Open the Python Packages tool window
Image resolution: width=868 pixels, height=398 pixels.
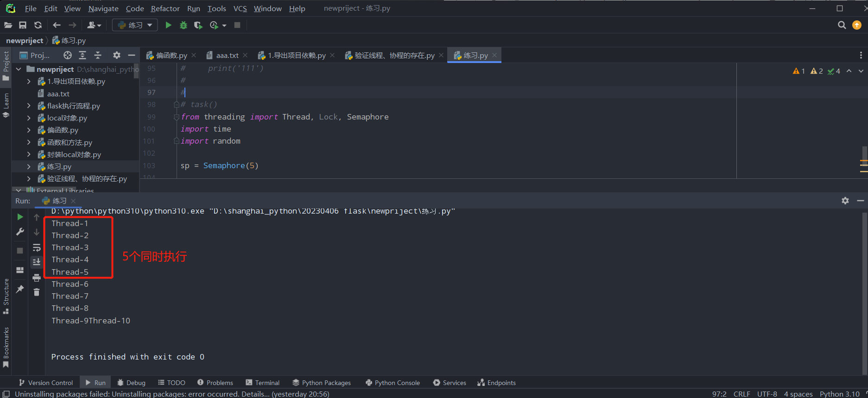tap(322, 383)
